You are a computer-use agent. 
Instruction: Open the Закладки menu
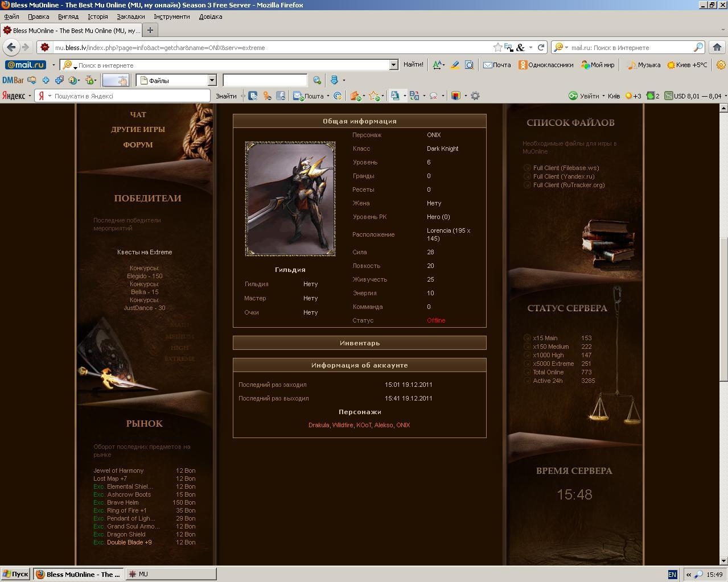[x=130, y=16]
